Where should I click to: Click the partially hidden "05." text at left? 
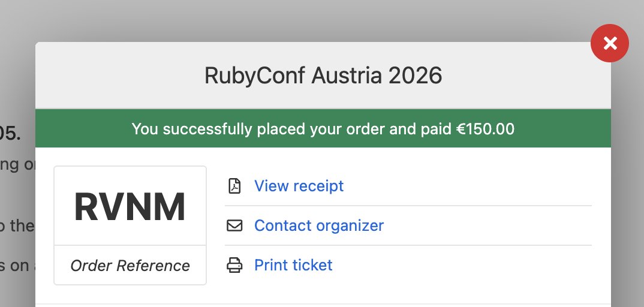10,133
